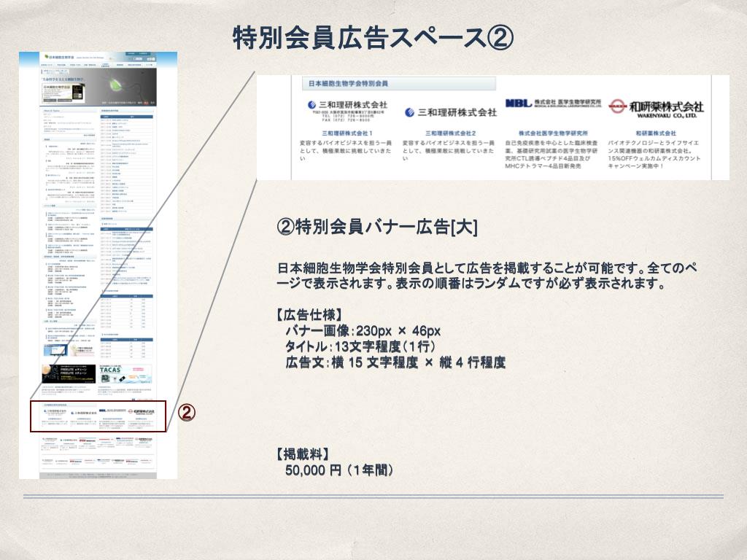Screen dimensions: 747x560
Task: Open the 和研薬株式会社 title link
Action: pyautogui.click(x=656, y=133)
